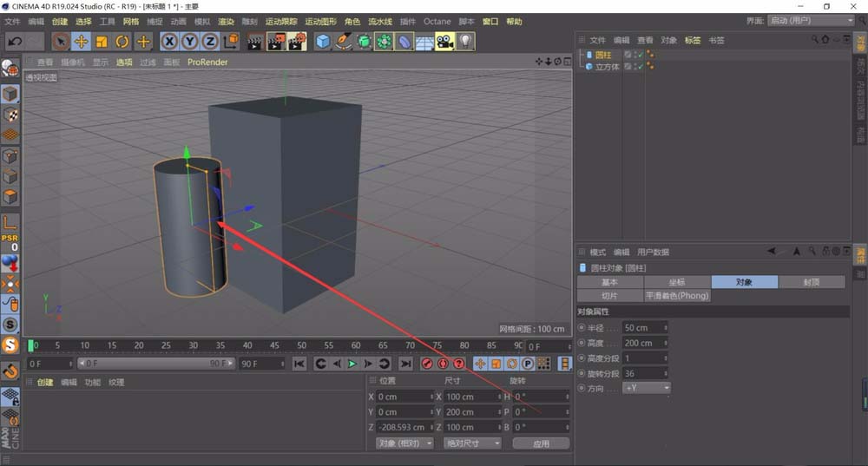Image resolution: width=868 pixels, height=466 pixels.
Task: Open the 创建 main menu
Action: (60, 22)
